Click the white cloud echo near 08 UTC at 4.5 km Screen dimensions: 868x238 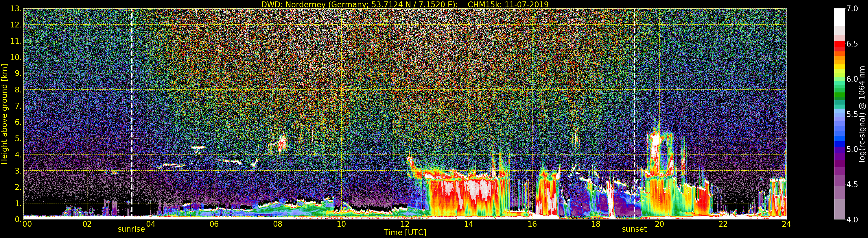[282, 143]
